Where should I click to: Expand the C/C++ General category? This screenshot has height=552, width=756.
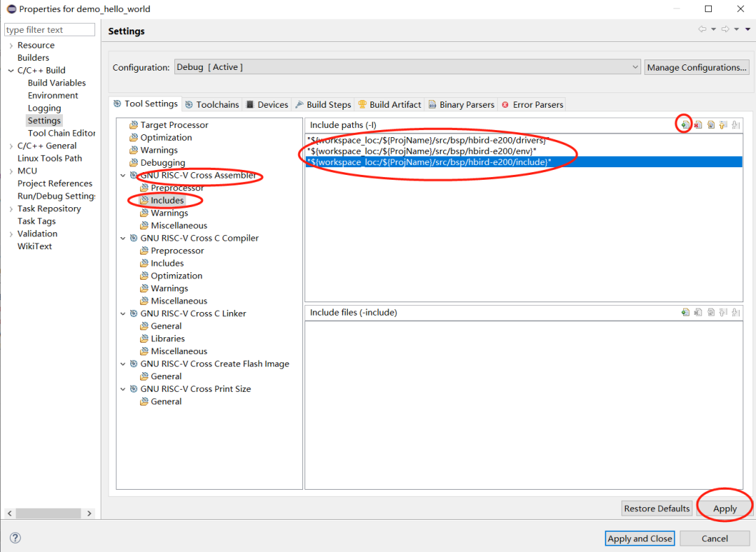[x=11, y=146]
